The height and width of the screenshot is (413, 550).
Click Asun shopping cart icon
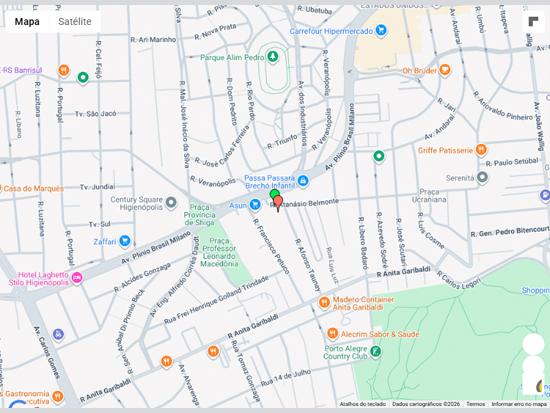(255, 205)
